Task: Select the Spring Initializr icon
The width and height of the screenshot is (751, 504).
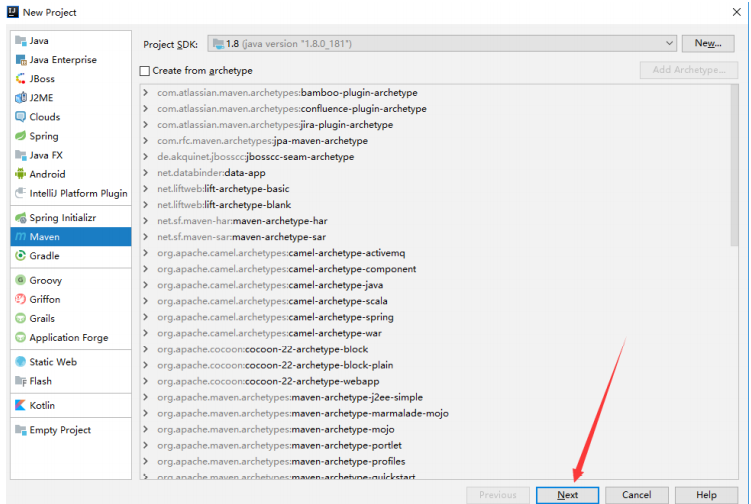Action: 21,218
